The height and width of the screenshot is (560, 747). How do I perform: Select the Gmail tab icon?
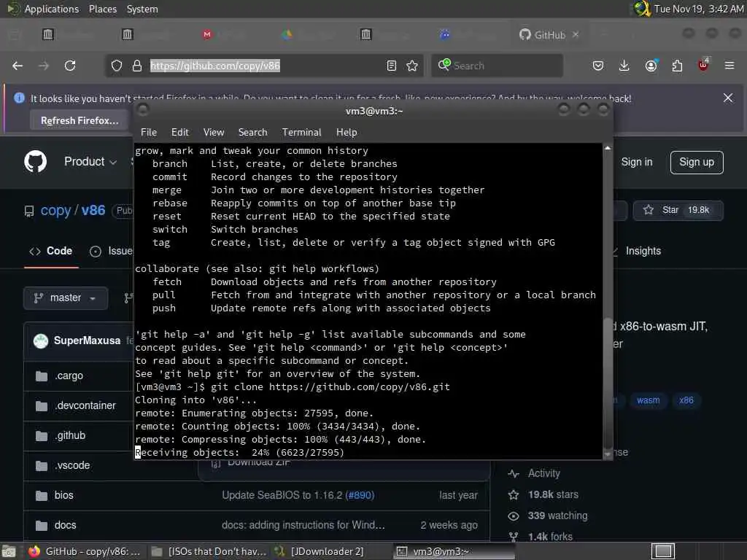(206, 34)
